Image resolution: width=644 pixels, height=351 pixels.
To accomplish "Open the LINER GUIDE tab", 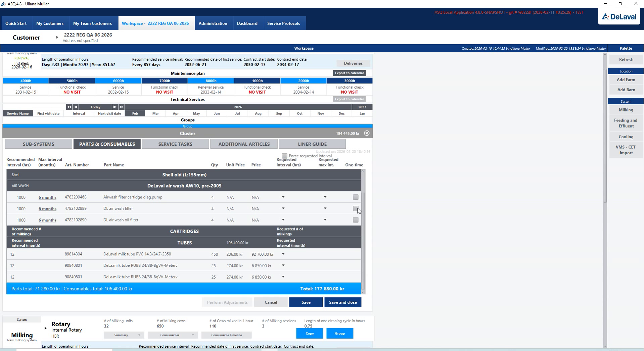I will pyautogui.click(x=312, y=144).
